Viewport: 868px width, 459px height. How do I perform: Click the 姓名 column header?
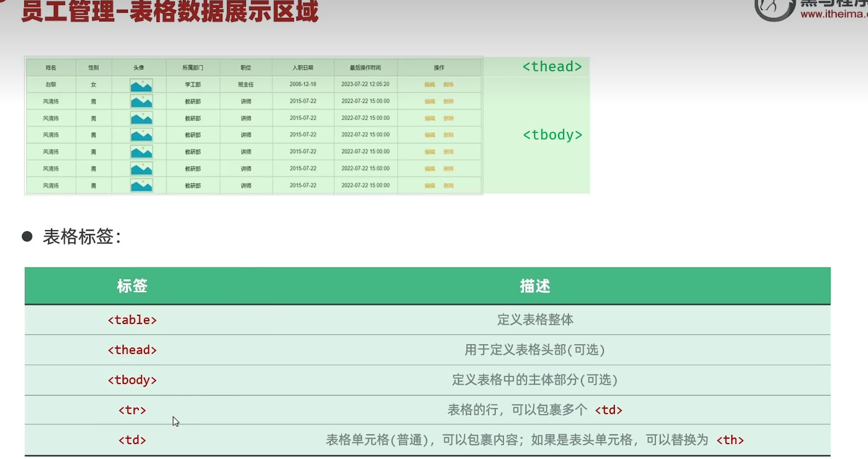(51, 68)
